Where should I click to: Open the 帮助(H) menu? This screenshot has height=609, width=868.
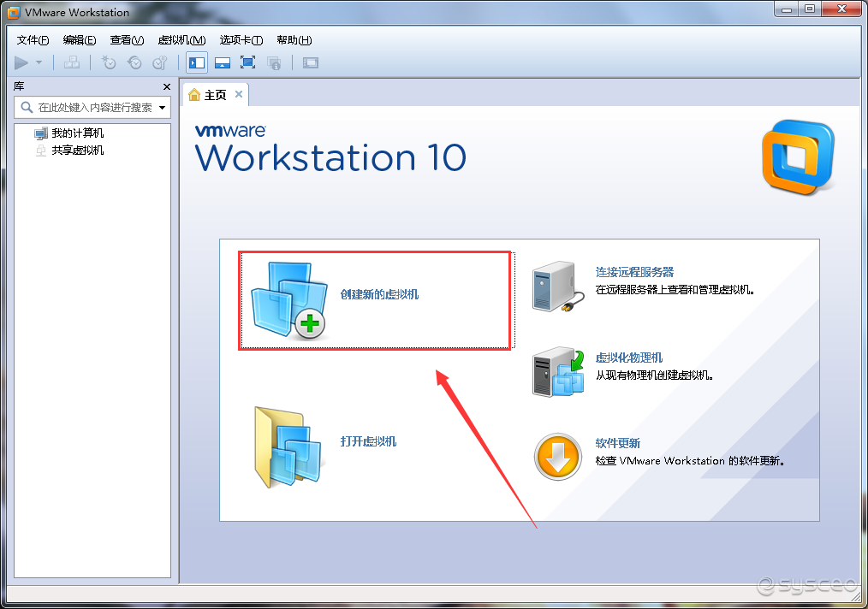(x=294, y=40)
